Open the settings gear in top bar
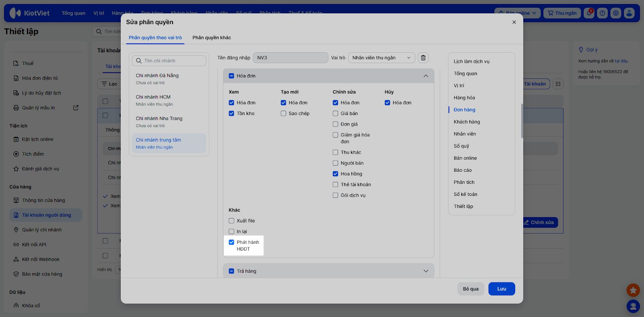 616,13
